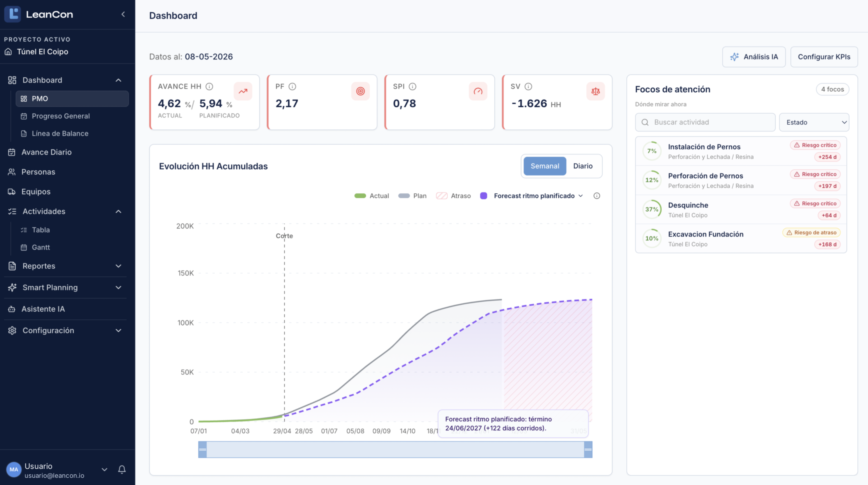Switch chart to Semanal view
This screenshot has height=485, width=868.
click(x=545, y=166)
